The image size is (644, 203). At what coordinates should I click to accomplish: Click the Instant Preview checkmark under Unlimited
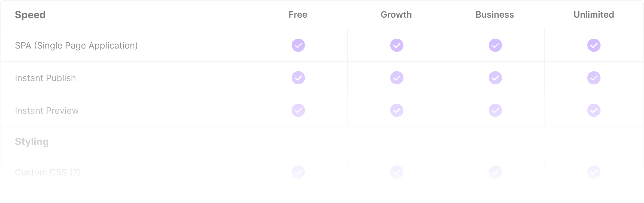pos(594,110)
